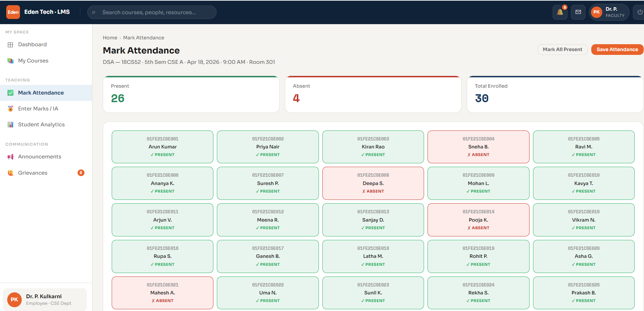Open the mail inbox icon
This screenshot has height=311, width=644.
tap(578, 12)
